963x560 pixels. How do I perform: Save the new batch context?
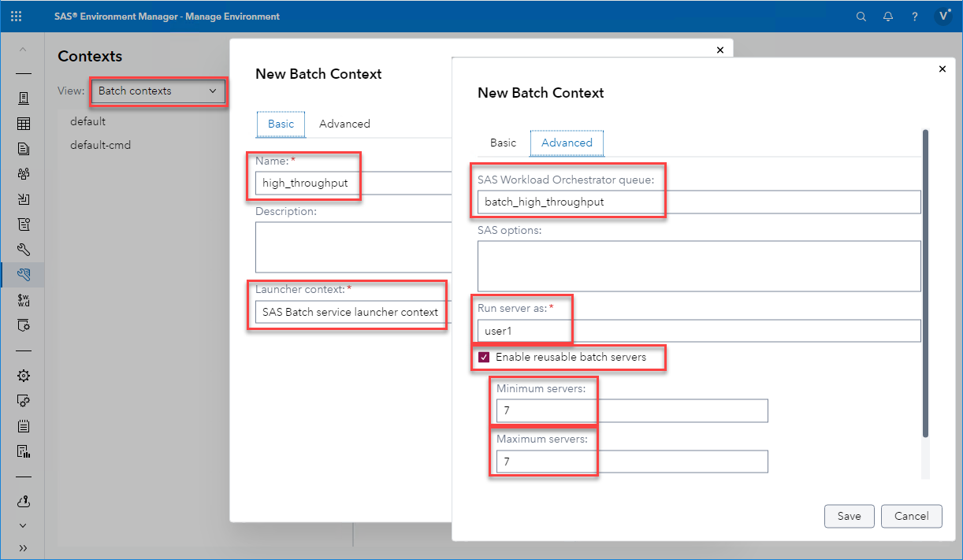[849, 516]
